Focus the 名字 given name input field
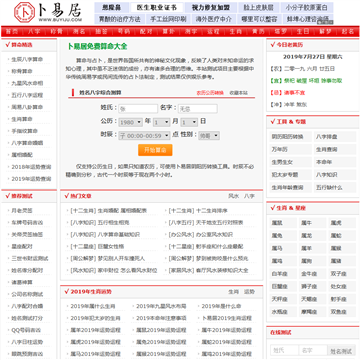The width and height of the screenshot is (360, 360). point(198,109)
